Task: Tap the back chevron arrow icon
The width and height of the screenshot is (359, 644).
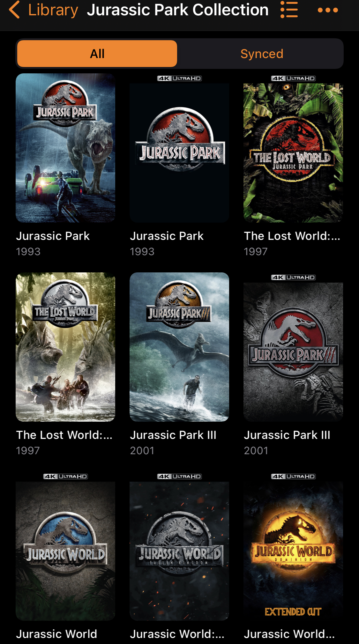Action: point(14,10)
